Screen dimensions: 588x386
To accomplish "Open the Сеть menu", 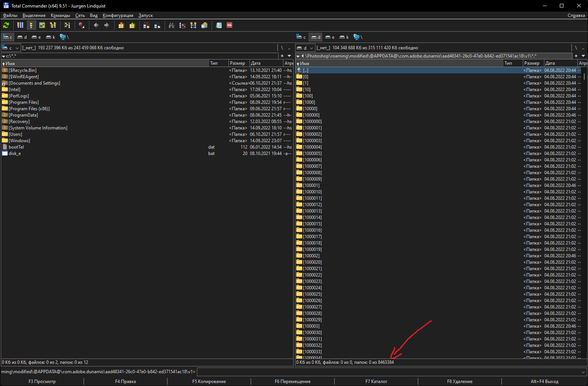I will tap(80, 15).
